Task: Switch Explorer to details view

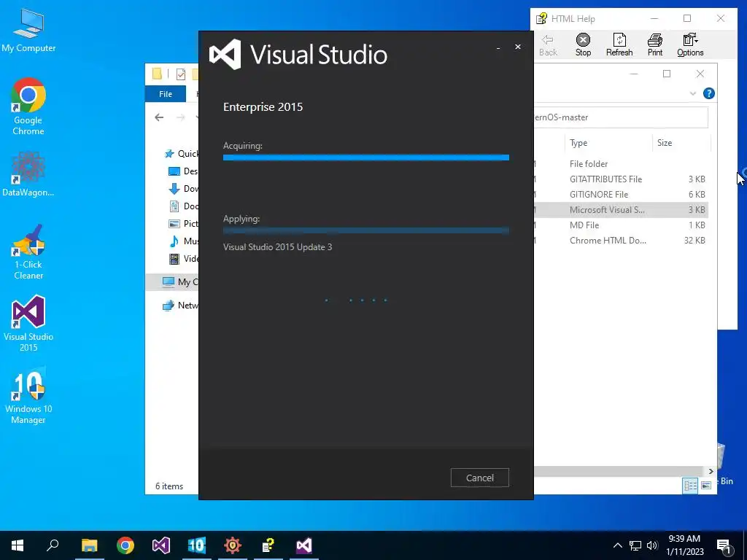Action: tap(690, 485)
